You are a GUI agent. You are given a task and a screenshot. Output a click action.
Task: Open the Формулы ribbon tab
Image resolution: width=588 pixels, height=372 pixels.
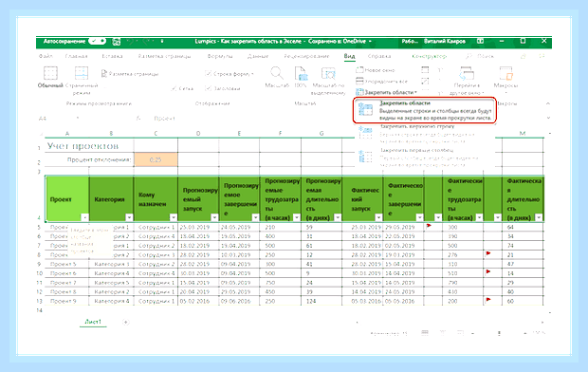click(x=220, y=56)
